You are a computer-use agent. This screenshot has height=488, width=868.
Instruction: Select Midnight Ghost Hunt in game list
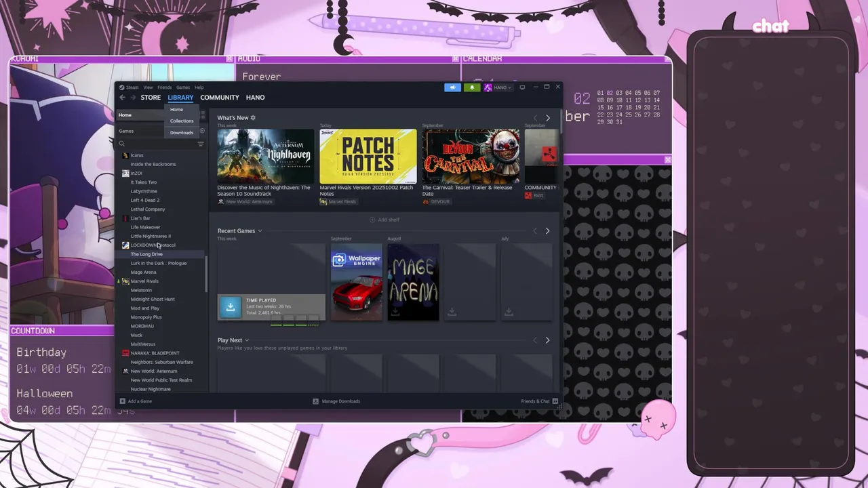point(153,299)
